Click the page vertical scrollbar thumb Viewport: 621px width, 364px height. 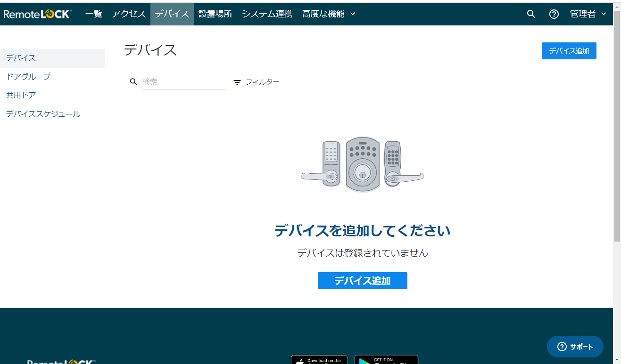[617, 126]
